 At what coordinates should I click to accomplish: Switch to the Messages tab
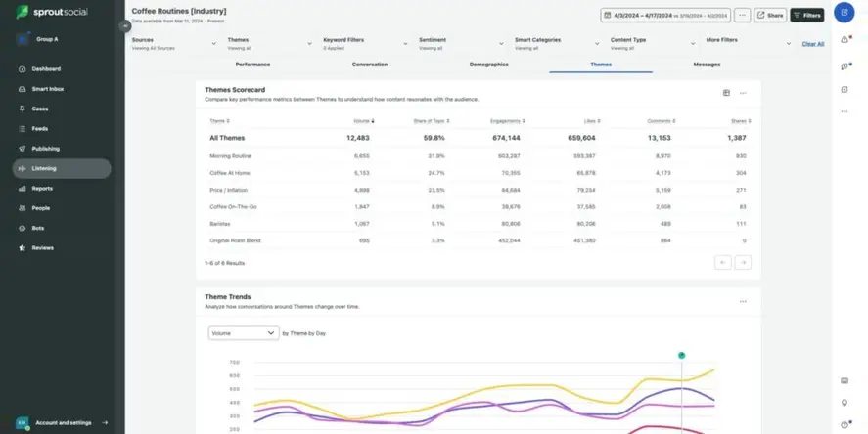[707, 65]
